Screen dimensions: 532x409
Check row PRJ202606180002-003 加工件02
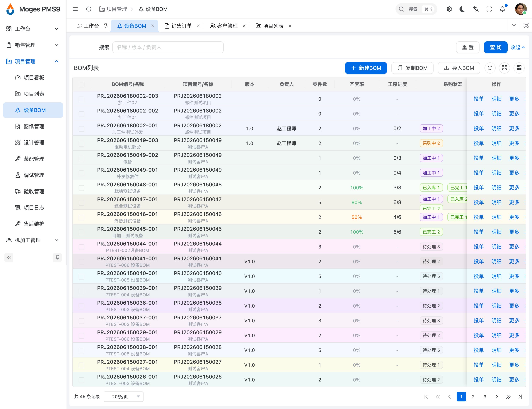[81, 99]
